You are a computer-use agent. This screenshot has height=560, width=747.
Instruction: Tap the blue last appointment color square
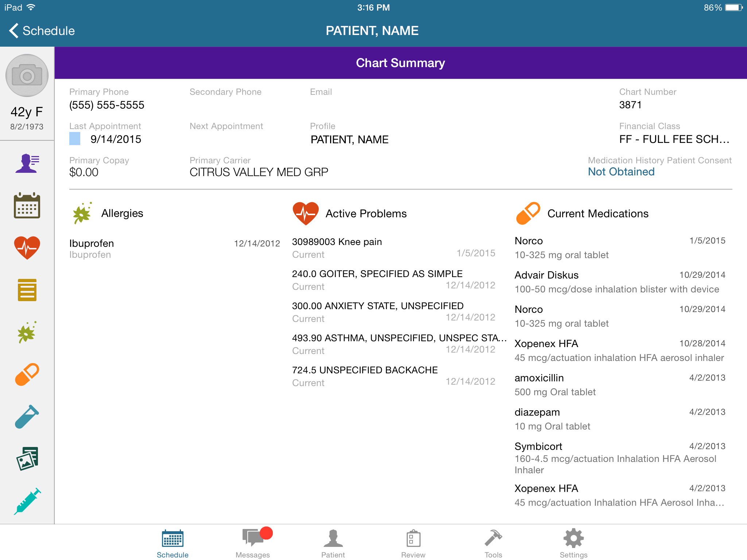[x=75, y=139]
